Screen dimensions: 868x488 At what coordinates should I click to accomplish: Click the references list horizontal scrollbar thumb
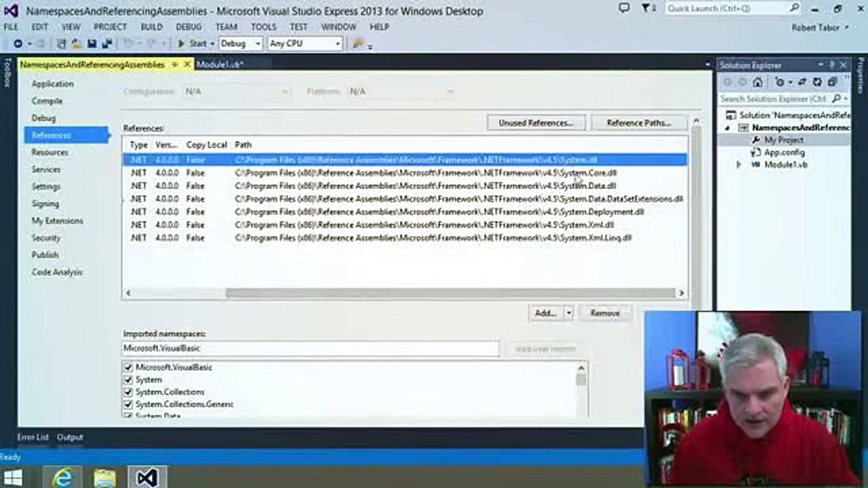coord(450,293)
